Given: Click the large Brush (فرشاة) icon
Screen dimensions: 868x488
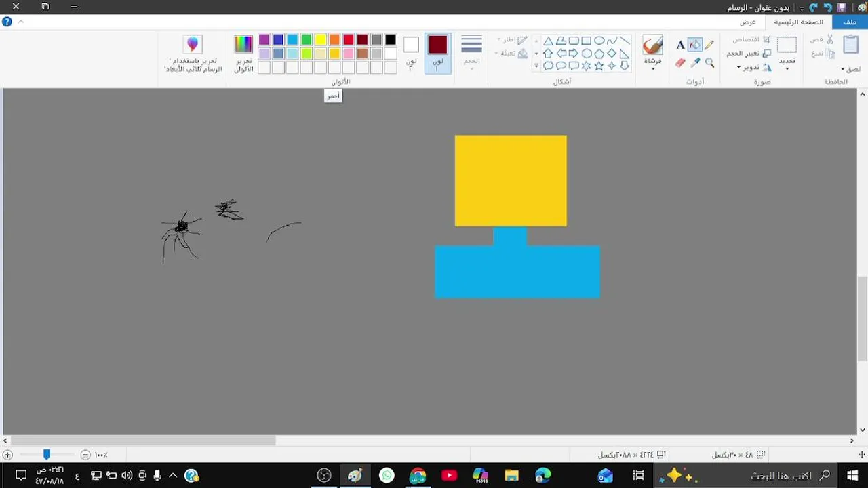Looking at the screenshot, I should click(x=652, y=45).
